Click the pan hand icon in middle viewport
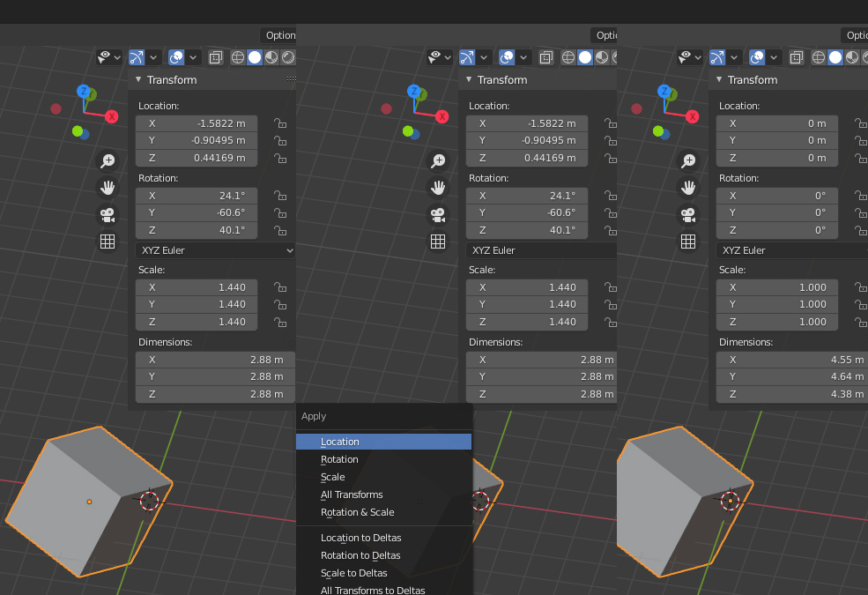868x595 pixels. [438, 188]
